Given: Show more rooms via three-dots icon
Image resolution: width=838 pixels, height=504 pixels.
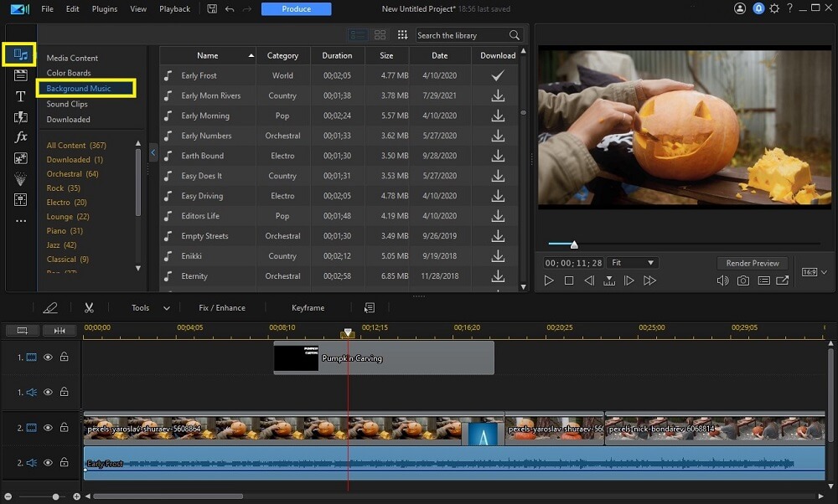Looking at the screenshot, I should pyautogui.click(x=20, y=220).
